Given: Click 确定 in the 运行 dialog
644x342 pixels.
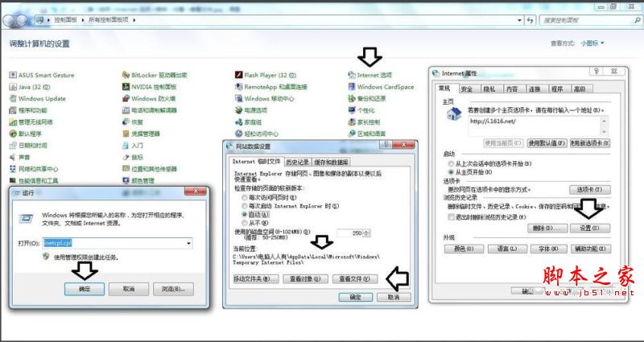Looking at the screenshot, I should tap(85, 289).
